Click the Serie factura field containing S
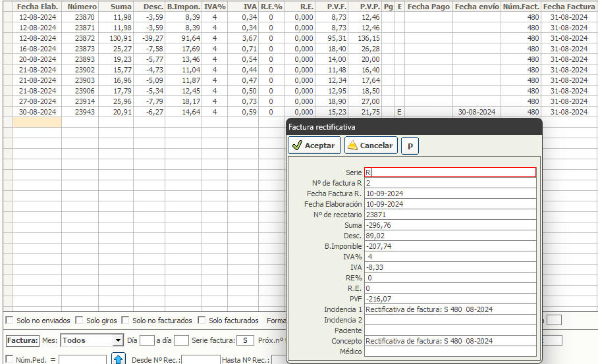Viewport: 598px width, 364px height. coord(244,340)
